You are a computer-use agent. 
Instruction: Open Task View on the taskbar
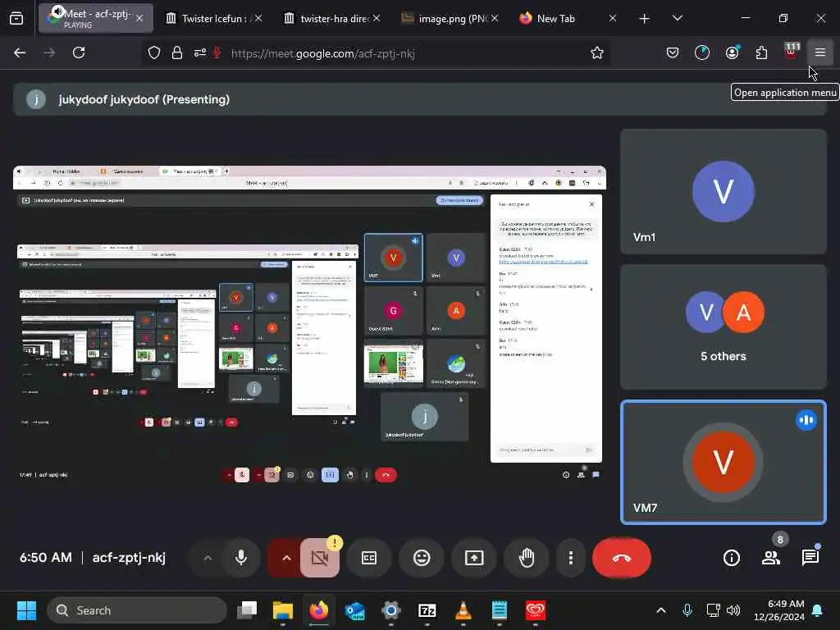coord(247,610)
